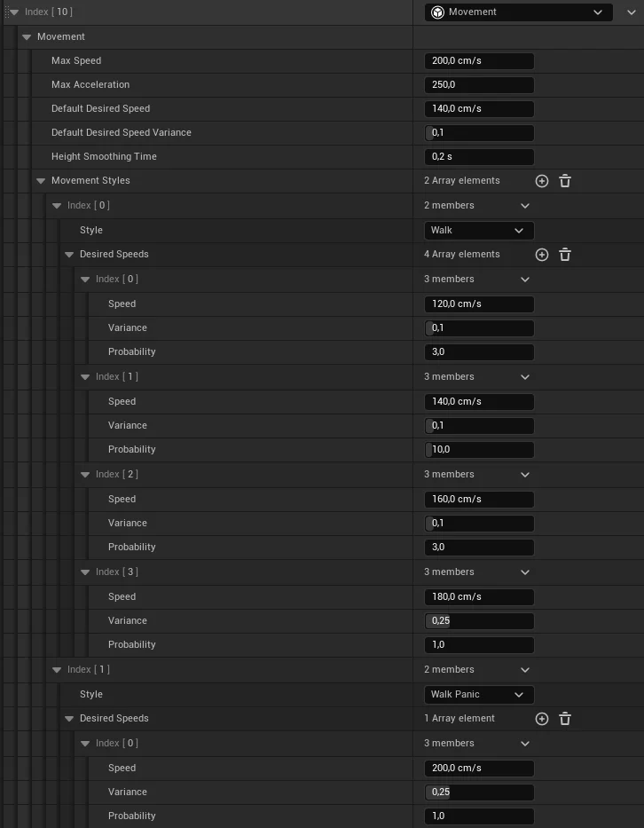The image size is (644, 828).
Task: Open the Walk Panic style dropdown
Action: click(479, 694)
